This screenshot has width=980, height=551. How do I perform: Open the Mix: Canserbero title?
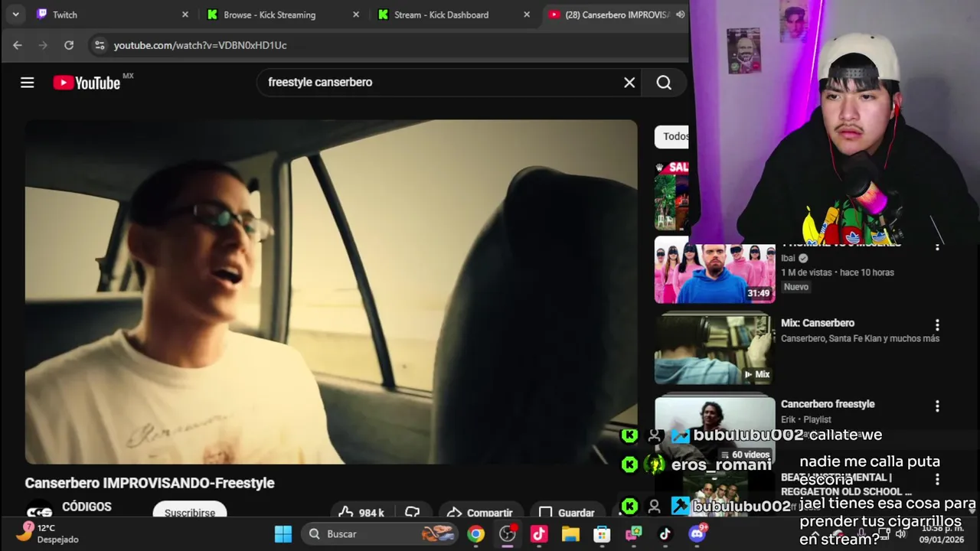(818, 323)
